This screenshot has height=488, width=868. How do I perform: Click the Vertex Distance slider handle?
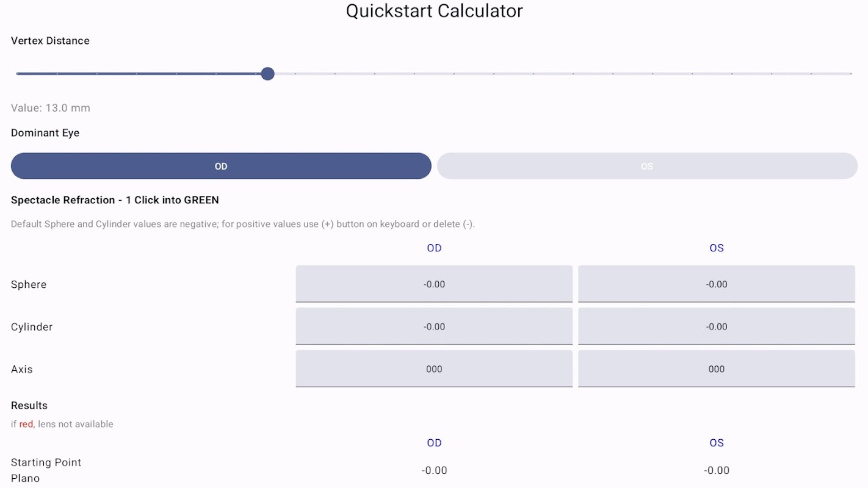[x=267, y=74]
